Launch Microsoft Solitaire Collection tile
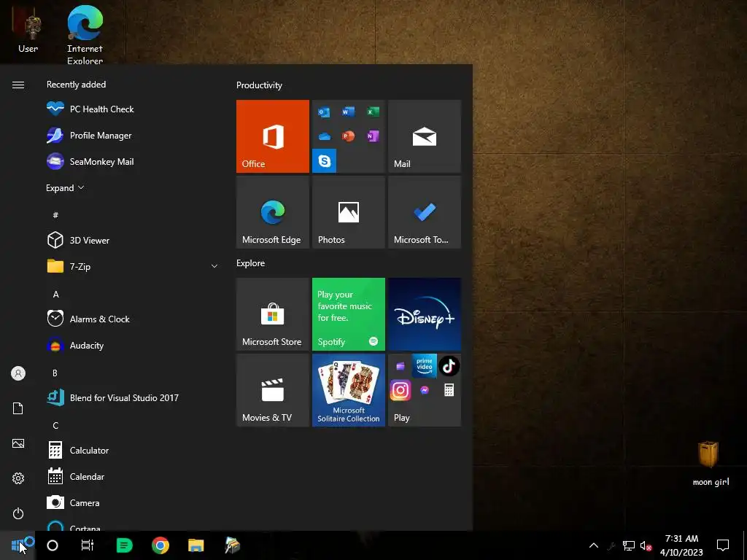The width and height of the screenshot is (747, 560). click(x=348, y=390)
